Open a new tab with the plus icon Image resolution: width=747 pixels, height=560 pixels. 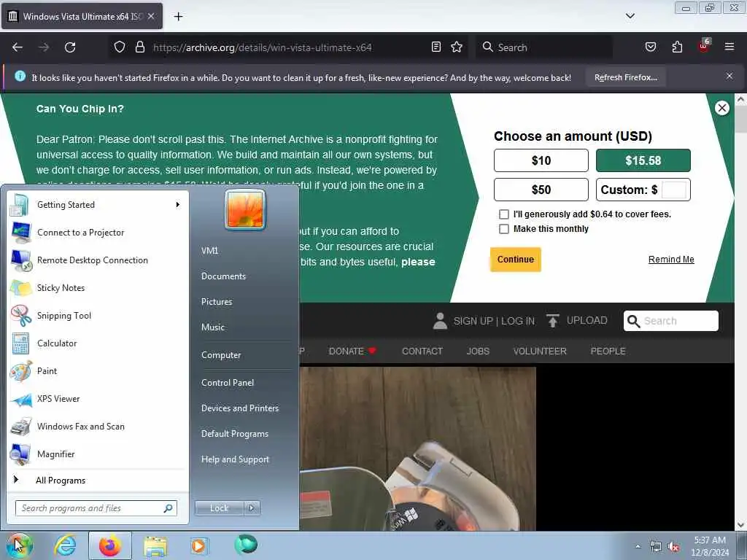178,17
